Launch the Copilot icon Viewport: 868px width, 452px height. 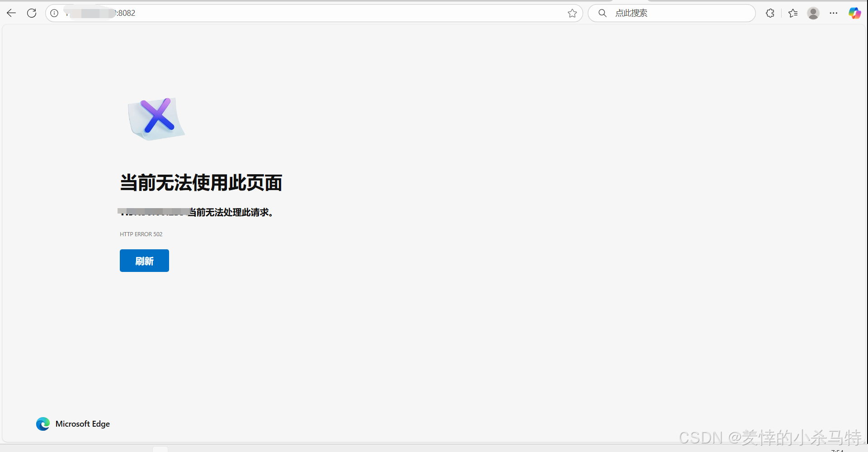(854, 13)
